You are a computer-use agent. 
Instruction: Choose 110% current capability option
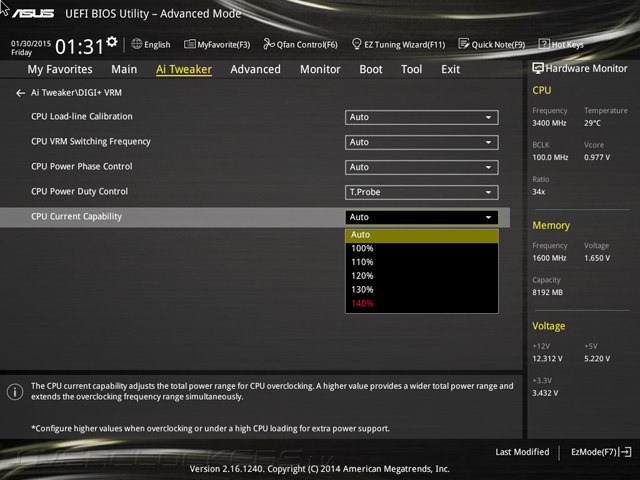pyautogui.click(x=422, y=262)
